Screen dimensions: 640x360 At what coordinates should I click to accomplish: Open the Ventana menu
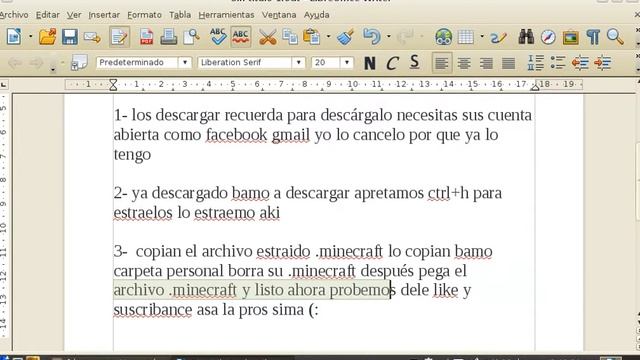pyautogui.click(x=279, y=15)
